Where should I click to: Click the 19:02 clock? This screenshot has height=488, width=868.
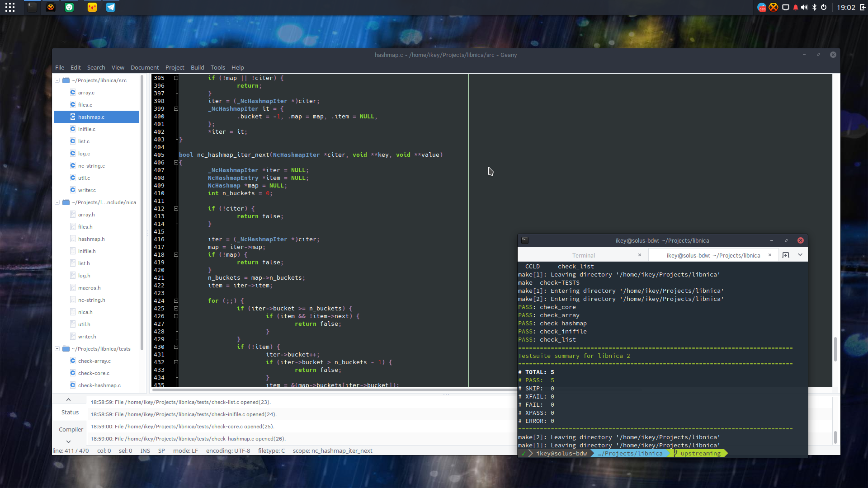[x=846, y=7]
